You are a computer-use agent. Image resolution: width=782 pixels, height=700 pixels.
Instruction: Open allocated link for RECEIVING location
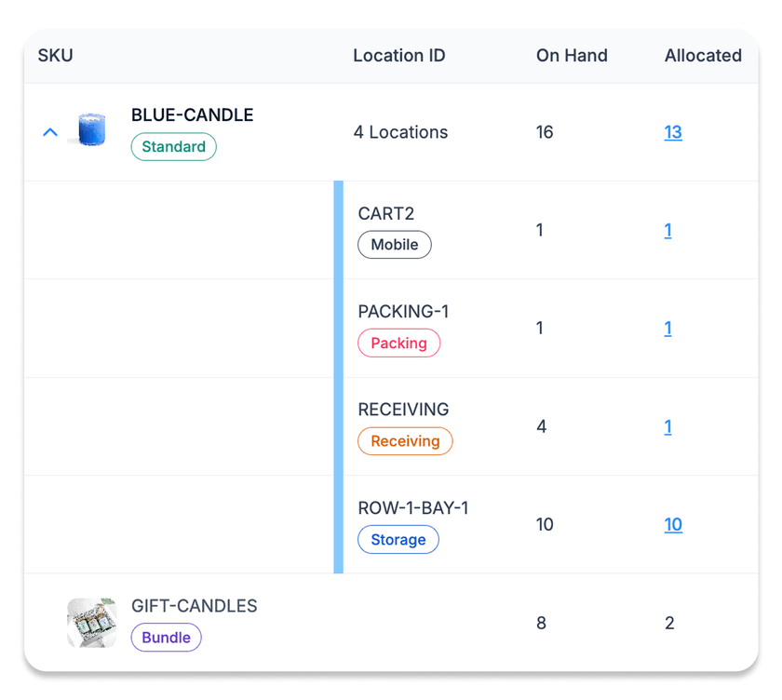click(x=667, y=426)
